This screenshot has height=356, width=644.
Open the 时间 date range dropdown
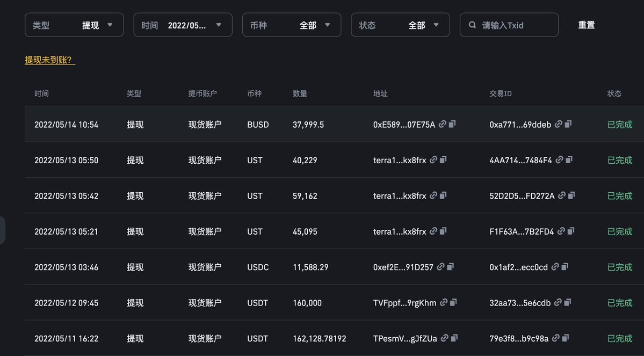pos(183,25)
